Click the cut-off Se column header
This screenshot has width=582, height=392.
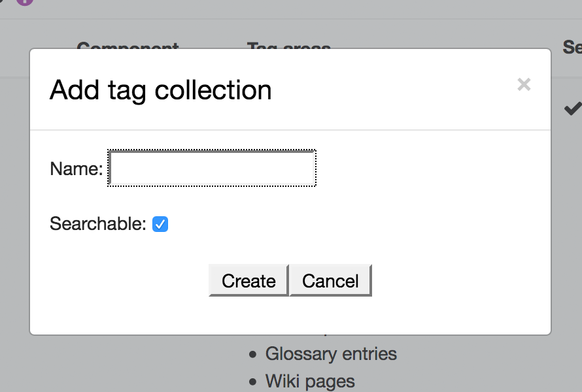coord(572,47)
